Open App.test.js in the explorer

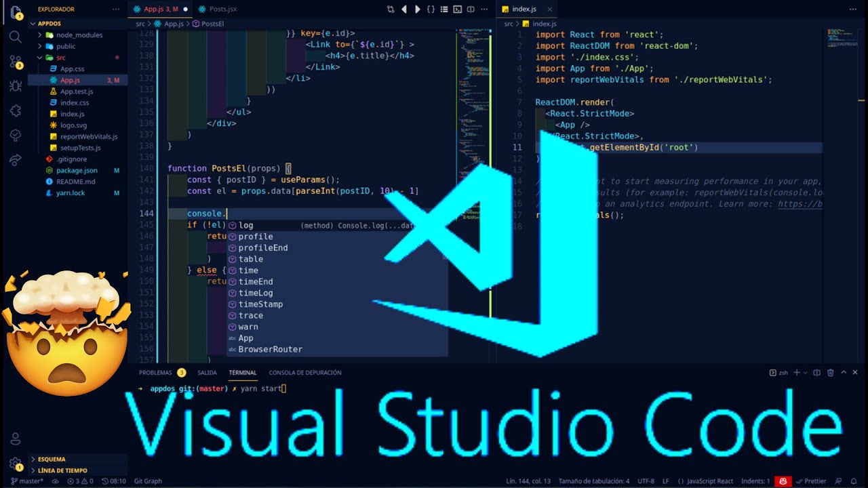pos(77,91)
